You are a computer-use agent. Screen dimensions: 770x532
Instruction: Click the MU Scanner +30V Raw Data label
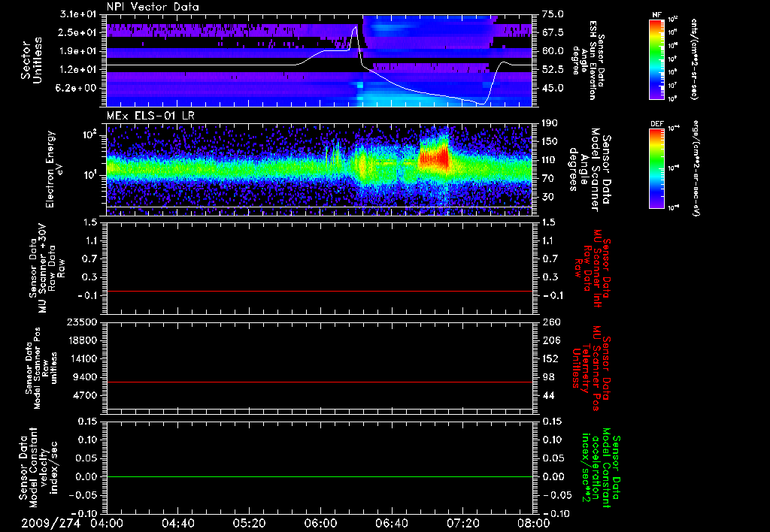[46, 270]
